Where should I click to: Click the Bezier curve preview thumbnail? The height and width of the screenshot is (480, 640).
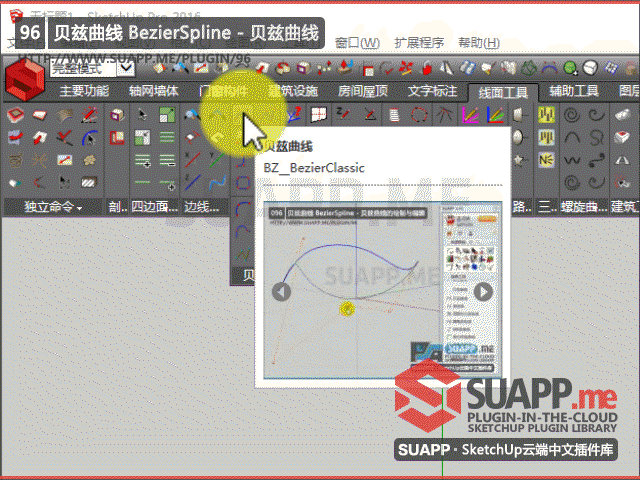click(x=382, y=290)
